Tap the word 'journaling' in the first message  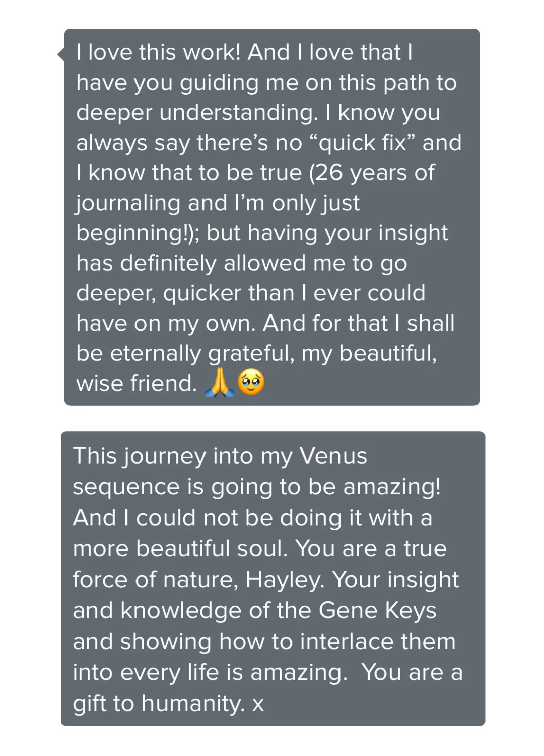click(x=128, y=204)
